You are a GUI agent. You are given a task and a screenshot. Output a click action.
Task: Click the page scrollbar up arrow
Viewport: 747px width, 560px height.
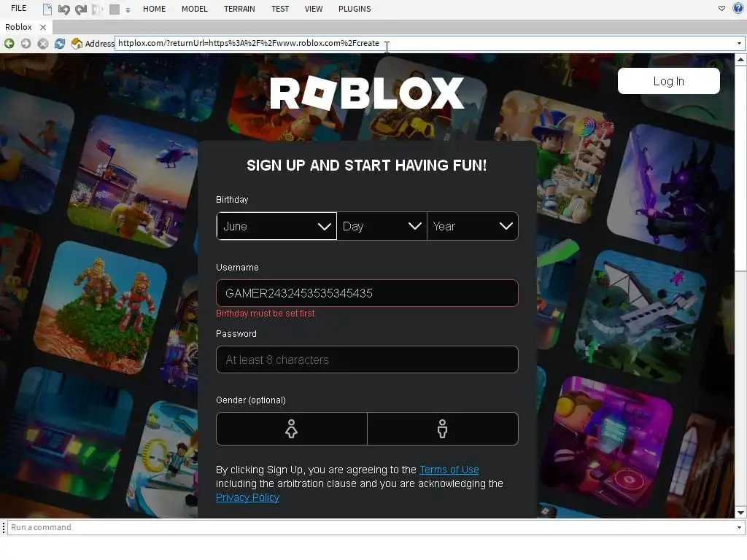(740, 60)
